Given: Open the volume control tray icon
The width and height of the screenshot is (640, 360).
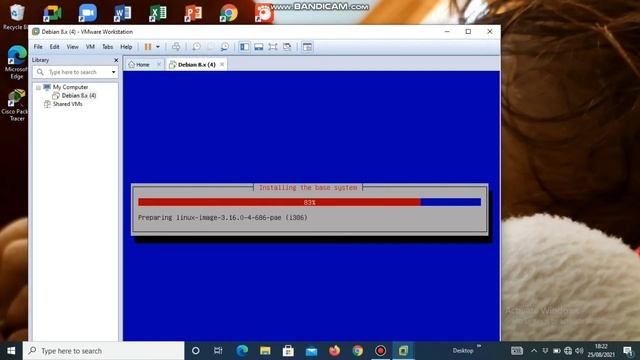Looking at the screenshot, I should (x=580, y=351).
